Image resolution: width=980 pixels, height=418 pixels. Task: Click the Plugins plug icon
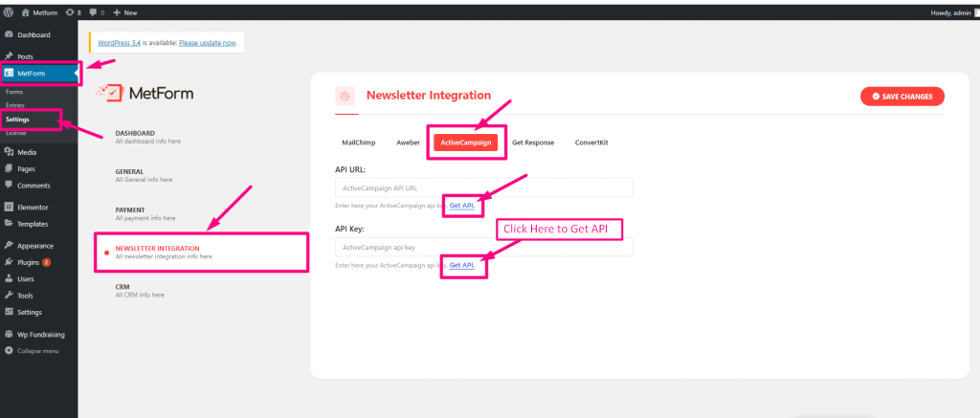pos(9,262)
